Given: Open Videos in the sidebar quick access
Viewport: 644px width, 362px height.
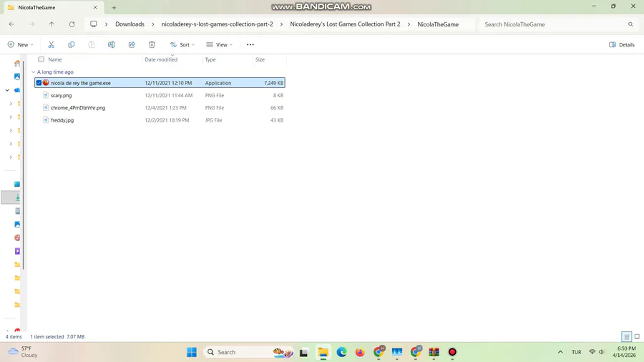Looking at the screenshot, I should pyautogui.click(x=17, y=251).
